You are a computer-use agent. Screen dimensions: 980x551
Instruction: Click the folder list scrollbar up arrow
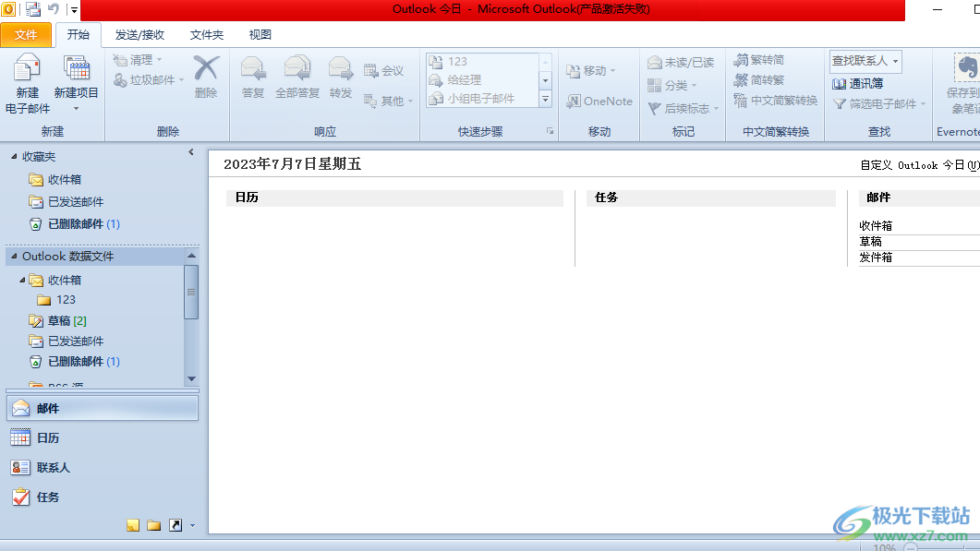point(192,256)
